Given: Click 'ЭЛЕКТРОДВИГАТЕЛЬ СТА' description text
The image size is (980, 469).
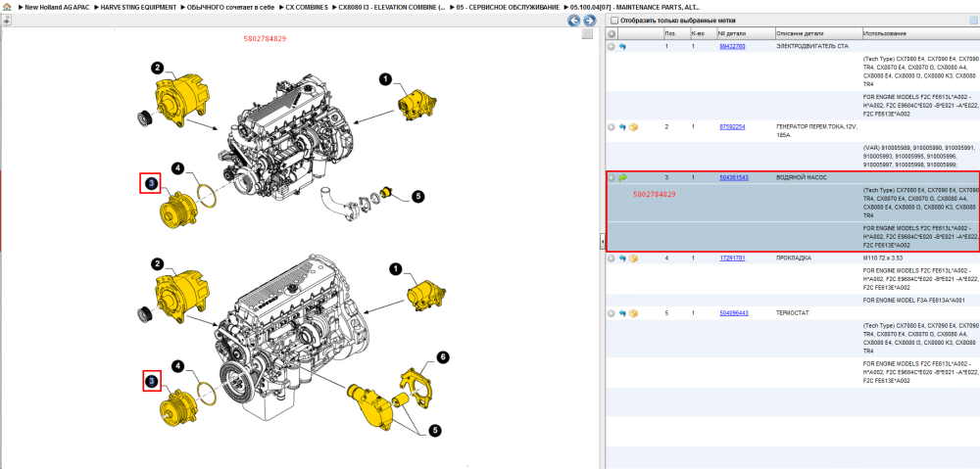Looking at the screenshot, I should click(x=812, y=47).
